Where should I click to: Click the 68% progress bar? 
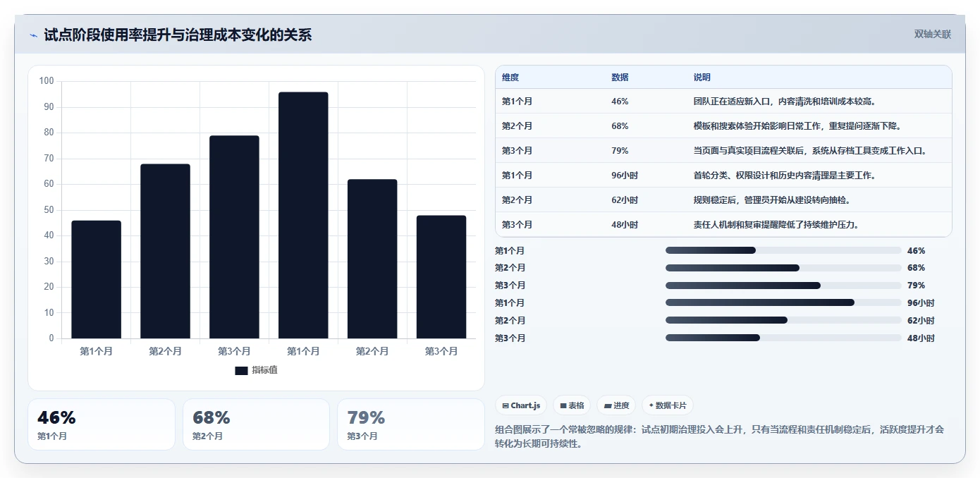click(x=783, y=268)
